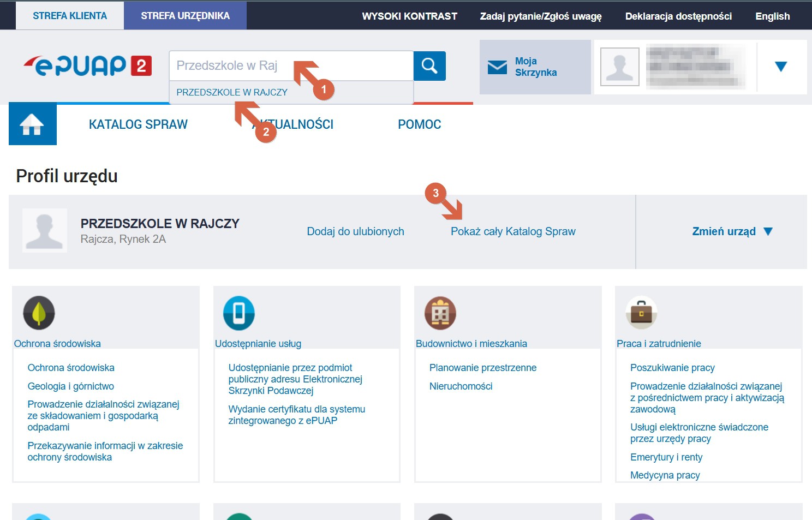The width and height of the screenshot is (812, 520).
Task: Click Dodaj do ulubionych link
Action: point(355,231)
